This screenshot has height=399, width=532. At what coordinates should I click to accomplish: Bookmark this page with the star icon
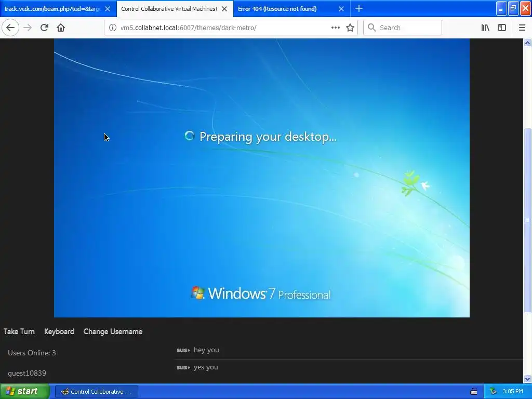tap(350, 28)
